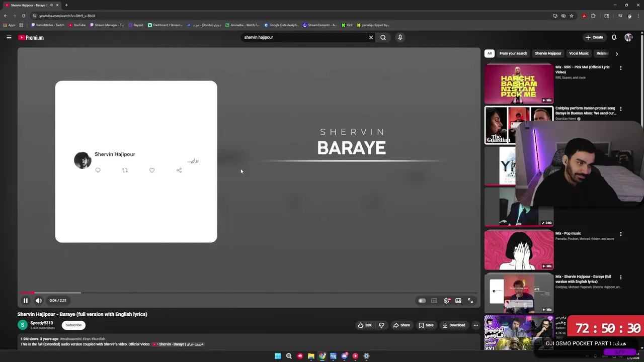644x362 pixels.
Task: Open a new browser tab
Action: (66, 5)
